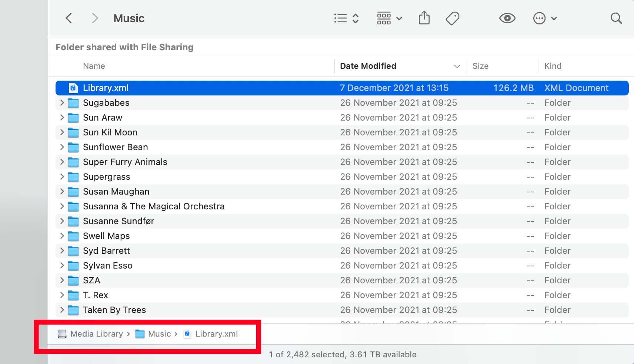Click the status bar selection count text

(x=343, y=354)
